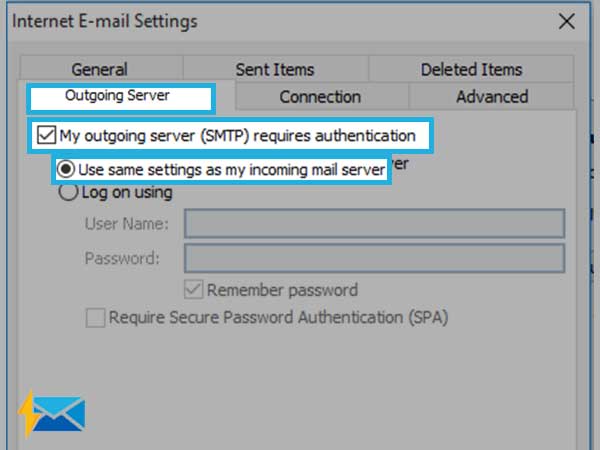Image resolution: width=600 pixels, height=450 pixels.
Task: Click the User Name label text
Action: [126, 223]
